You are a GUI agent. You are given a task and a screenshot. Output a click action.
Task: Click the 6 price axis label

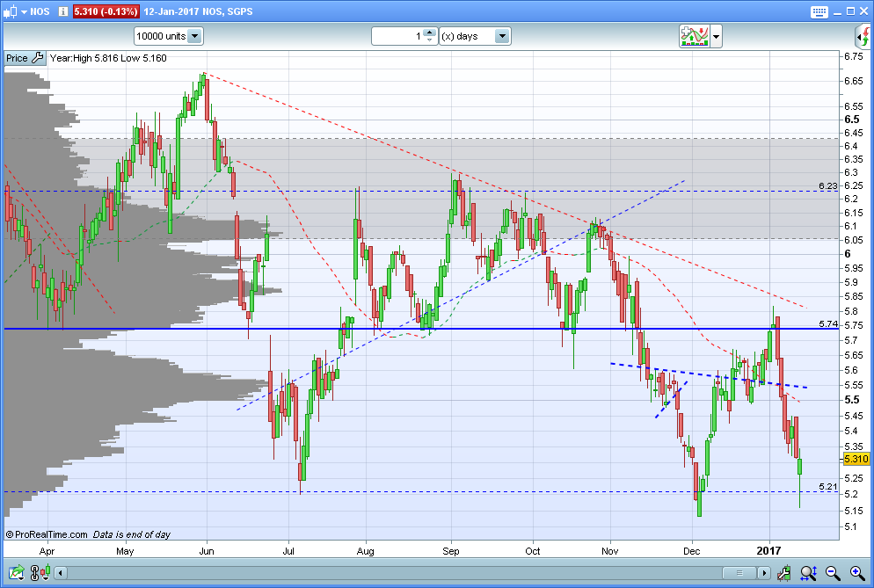click(848, 254)
